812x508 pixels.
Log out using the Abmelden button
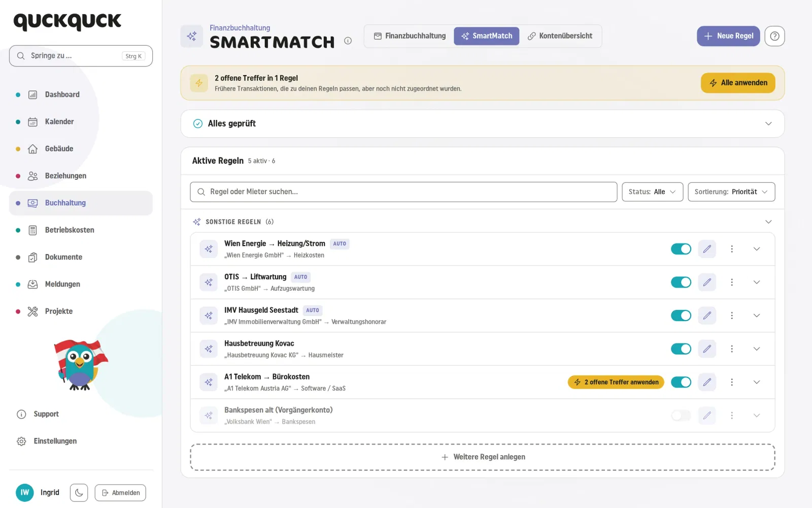click(x=120, y=493)
